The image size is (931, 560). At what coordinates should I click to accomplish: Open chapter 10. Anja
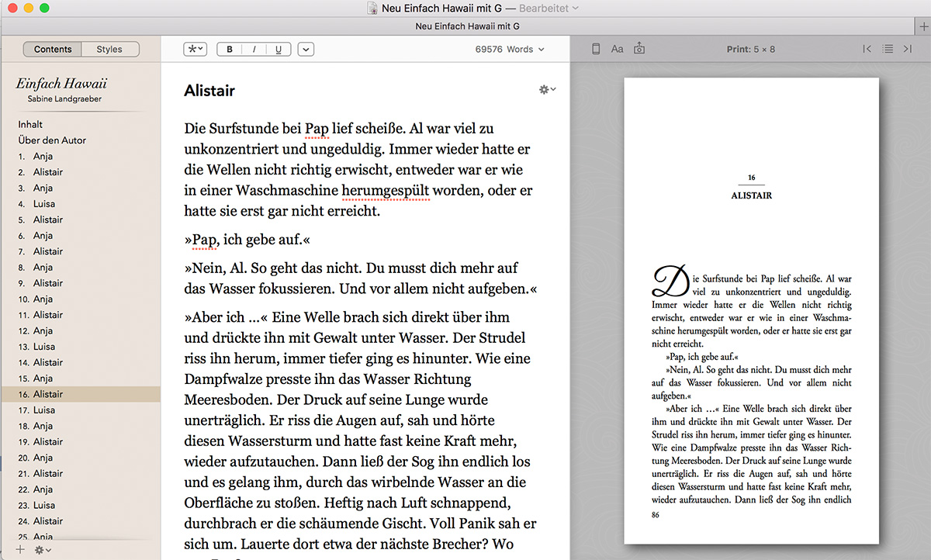coord(80,299)
